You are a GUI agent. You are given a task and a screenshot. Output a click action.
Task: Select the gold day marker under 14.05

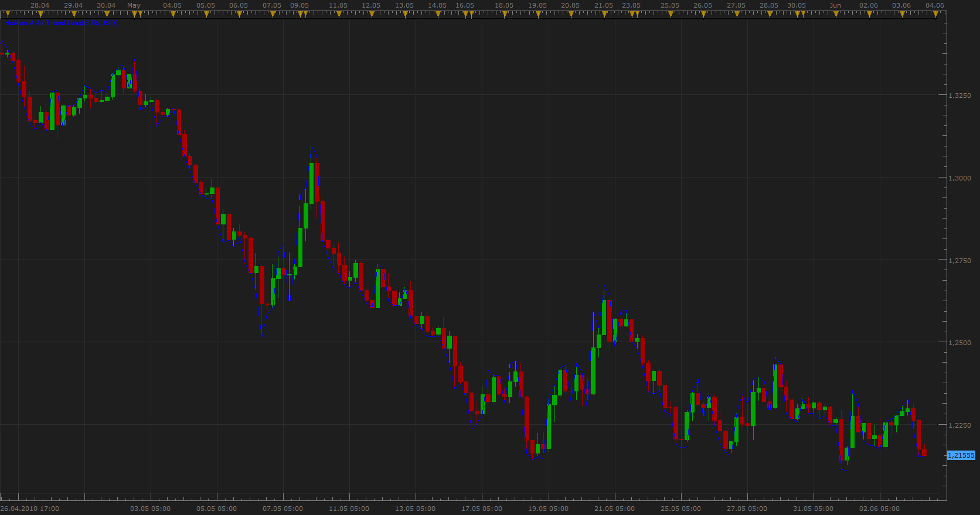[438, 14]
